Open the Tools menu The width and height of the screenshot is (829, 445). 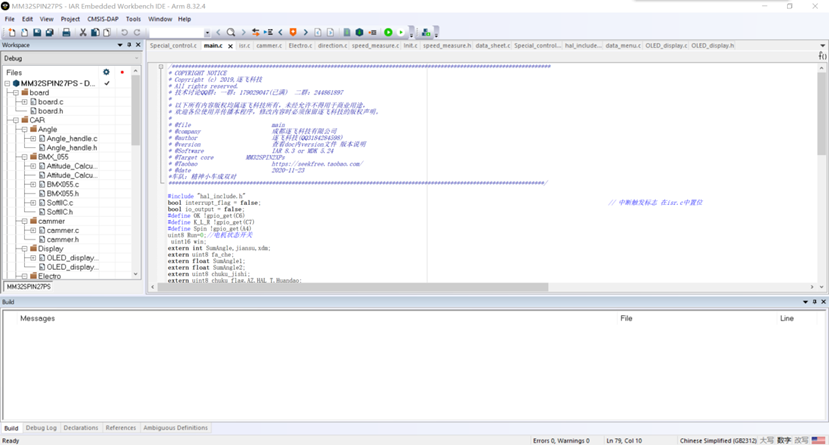[x=133, y=19]
